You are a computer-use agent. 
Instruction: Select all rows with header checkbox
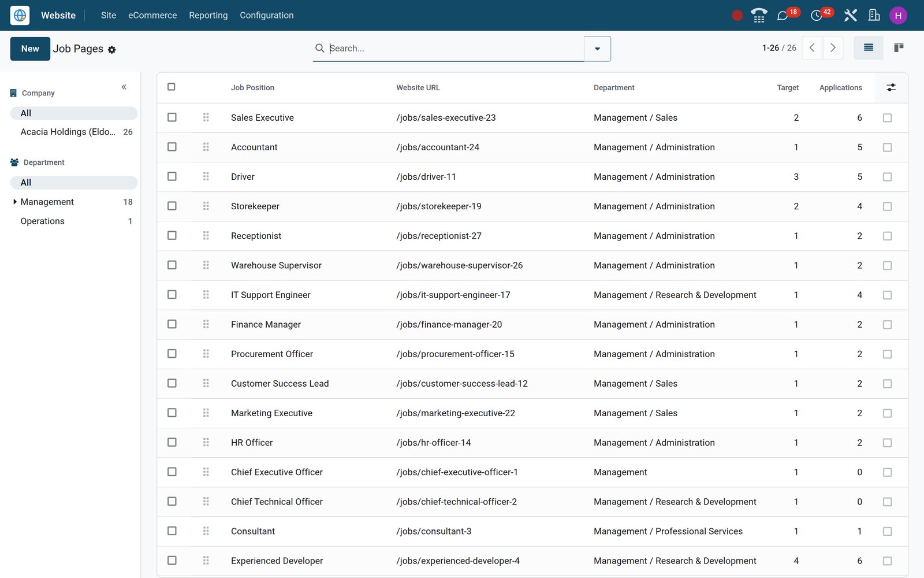click(172, 87)
